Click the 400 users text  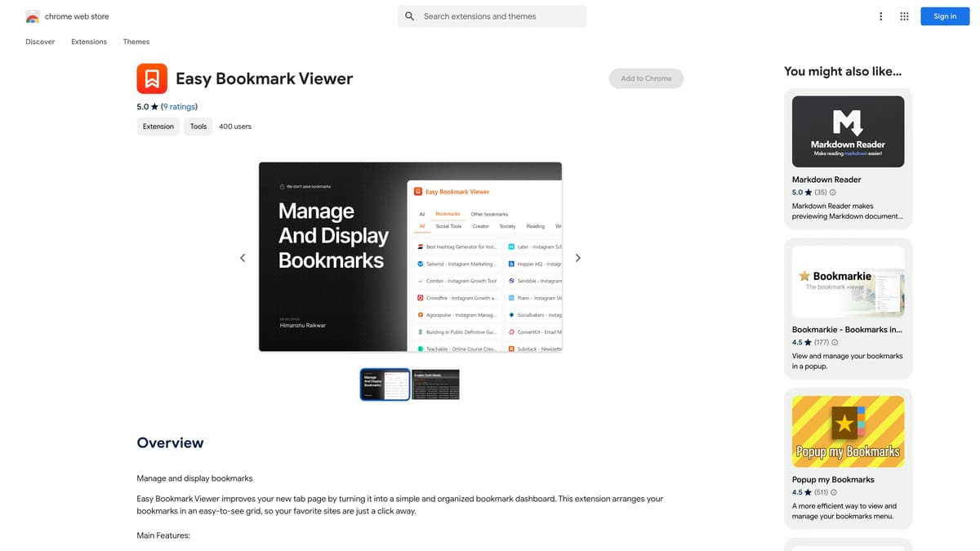click(235, 127)
